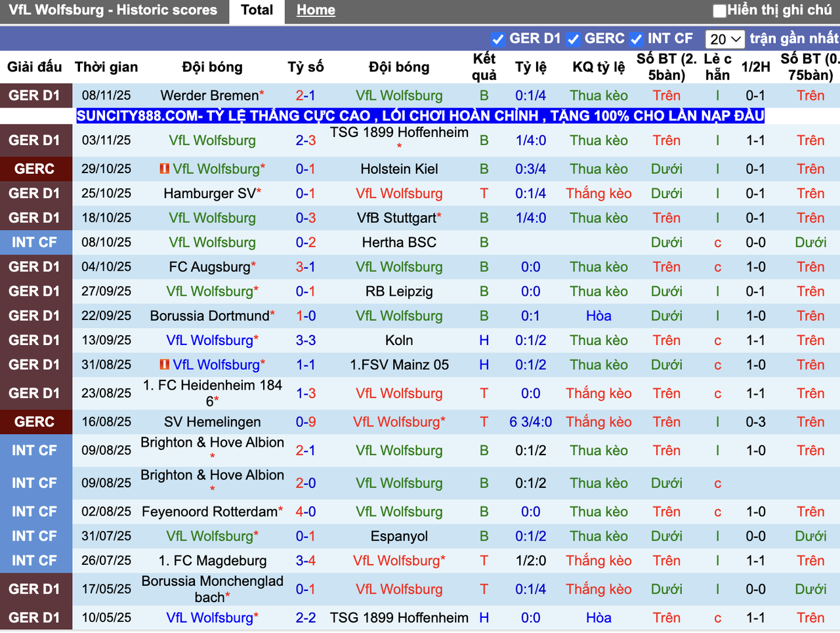Click the 1/2:0 odds on 26/07/25 row
The height and width of the screenshot is (633, 840).
(530, 560)
